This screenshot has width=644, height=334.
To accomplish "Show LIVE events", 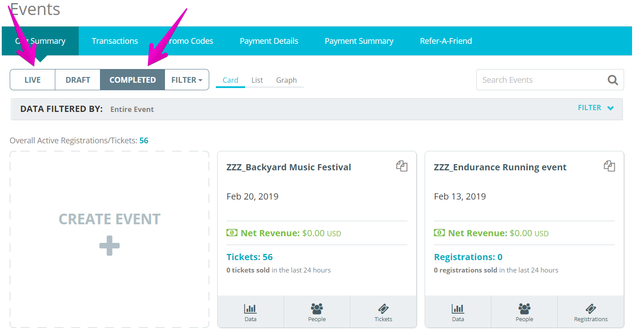I will click(33, 80).
